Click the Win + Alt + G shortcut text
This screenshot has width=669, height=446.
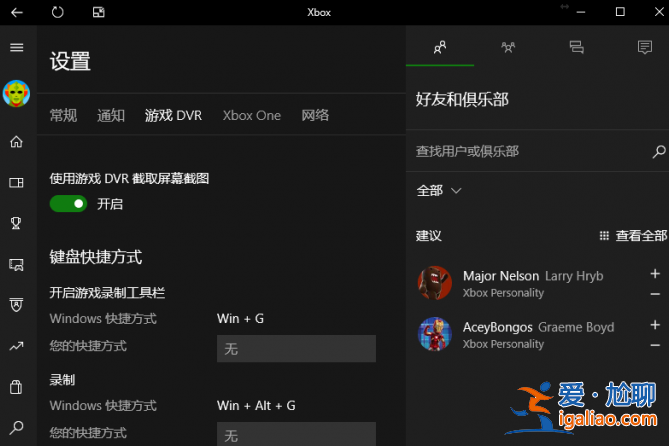click(x=256, y=405)
